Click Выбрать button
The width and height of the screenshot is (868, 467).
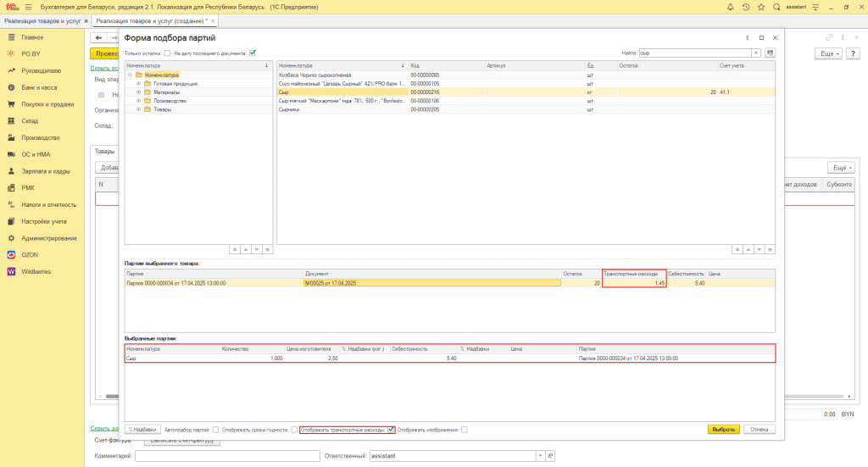point(724,430)
